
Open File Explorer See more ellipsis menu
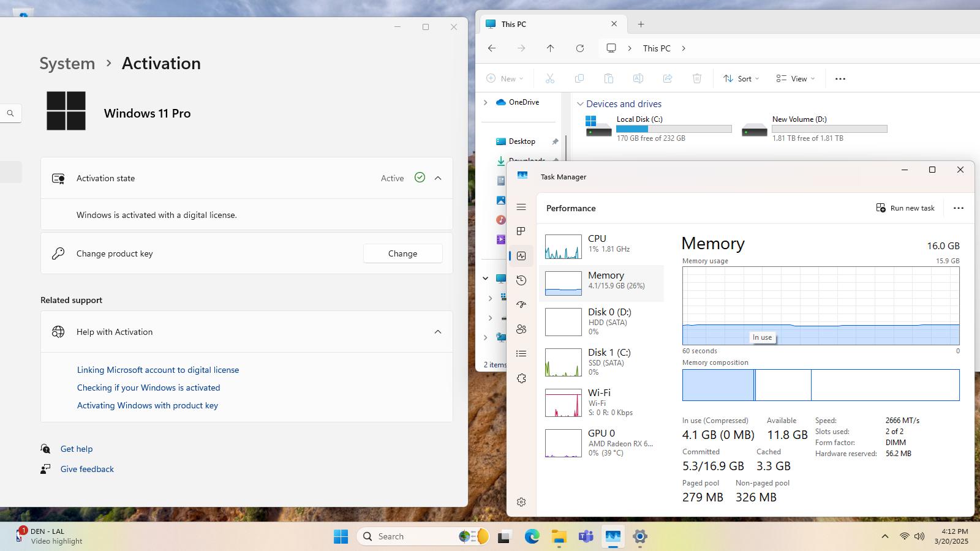point(840,79)
